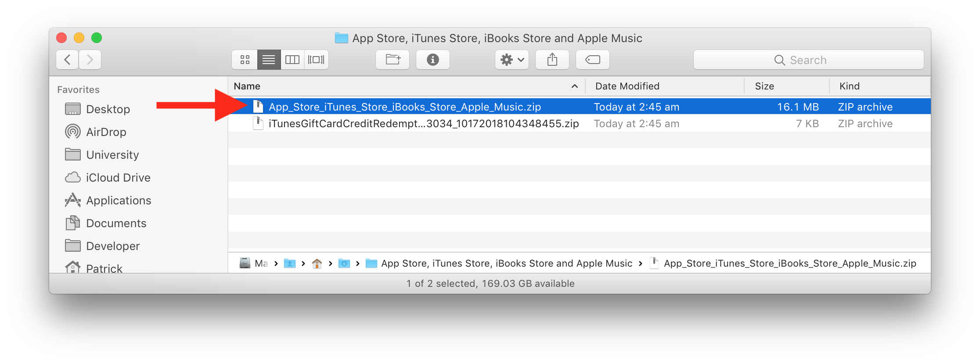The width and height of the screenshot is (980, 364).
Task: Click into the Search field
Action: pyautogui.click(x=808, y=60)
